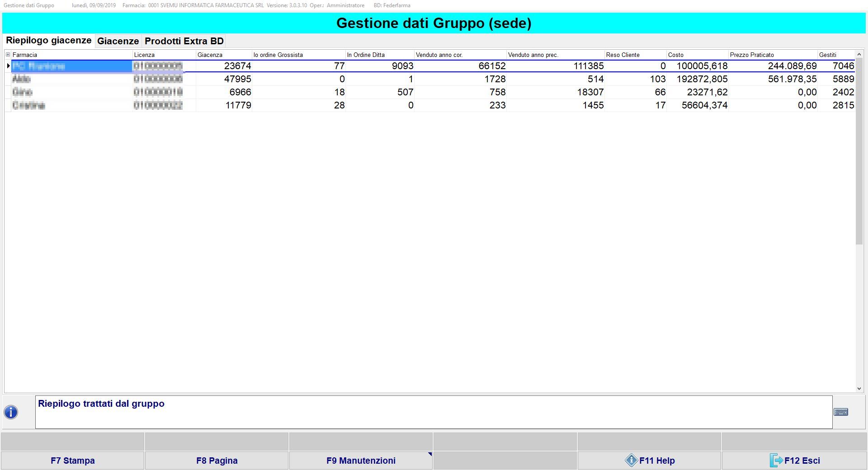Viewport: 868px width, 470px height.
Task: Switch to the Giacenze tab
Action: pyautogui.click(x=118, y=41)
